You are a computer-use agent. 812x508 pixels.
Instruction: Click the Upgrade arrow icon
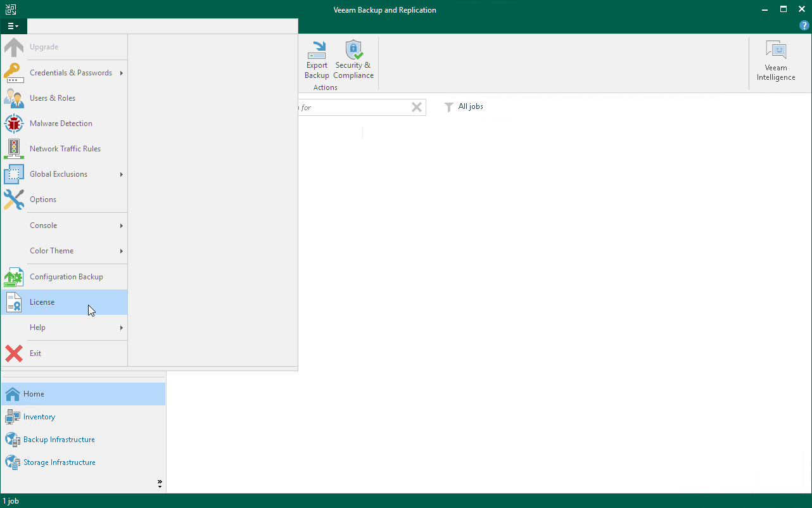tap(14, 47)
